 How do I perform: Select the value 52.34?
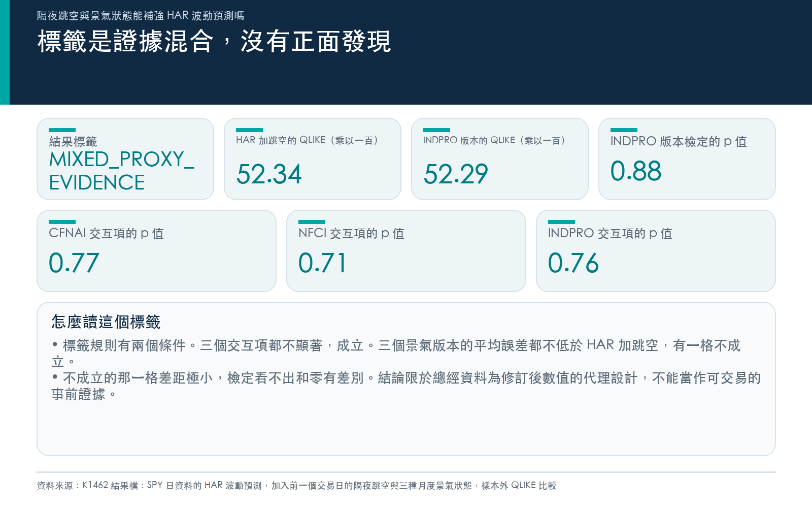269,174
